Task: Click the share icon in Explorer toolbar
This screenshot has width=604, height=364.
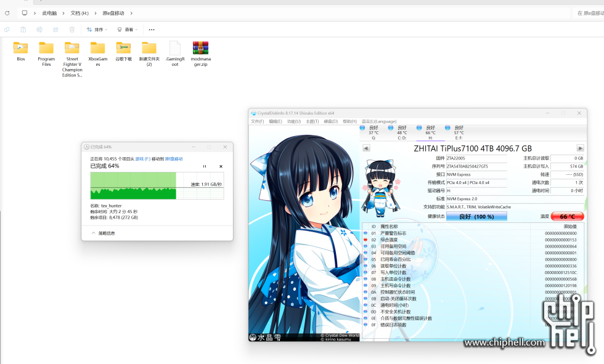Action: click(55, 30)
